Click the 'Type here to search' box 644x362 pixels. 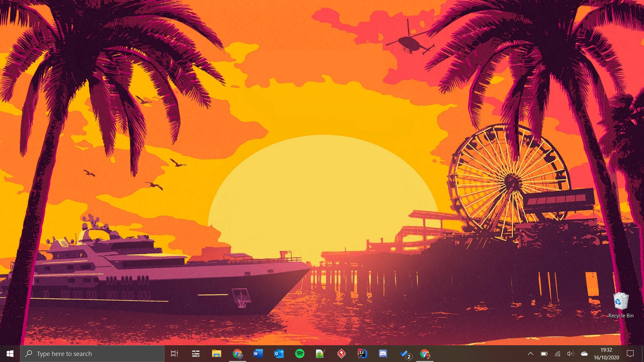tap(92, 354)
